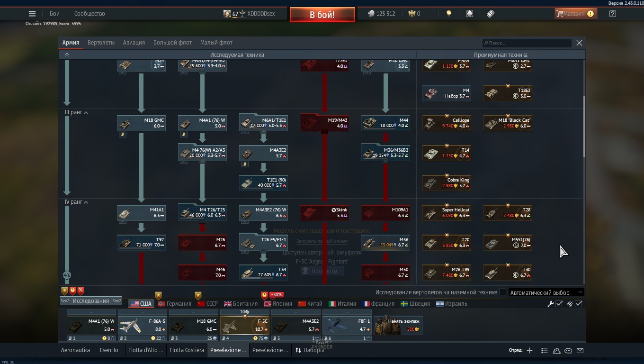The height and width of the screenshot is (364, 644).
Task: Click the research tree vertical scrollbar
Action: [x=584, y=126]
